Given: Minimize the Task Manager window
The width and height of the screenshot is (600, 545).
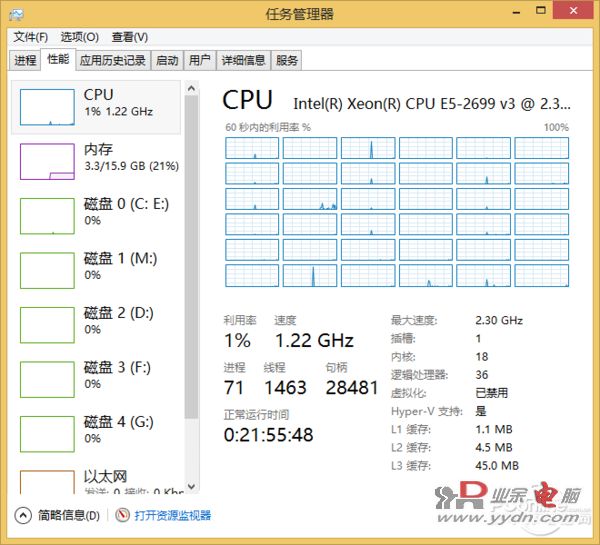Looking at the screenshot, I should click(517, 11).
